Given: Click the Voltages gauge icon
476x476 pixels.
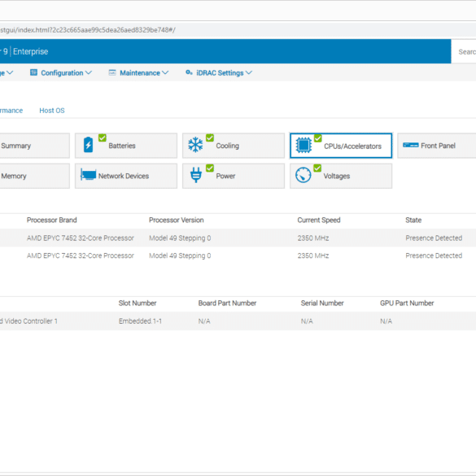Looking at the screenshot, I should [x=303, y=175].
